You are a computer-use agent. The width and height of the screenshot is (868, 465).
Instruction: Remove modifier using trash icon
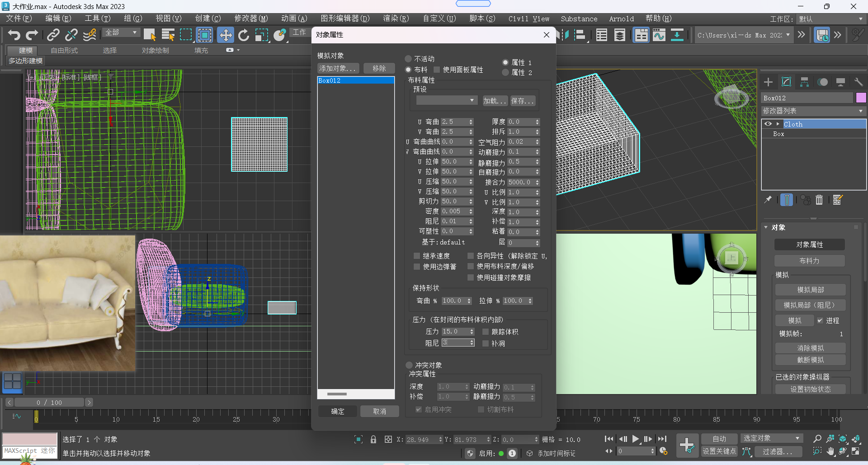pyautogui.click(x=819, y=200)
